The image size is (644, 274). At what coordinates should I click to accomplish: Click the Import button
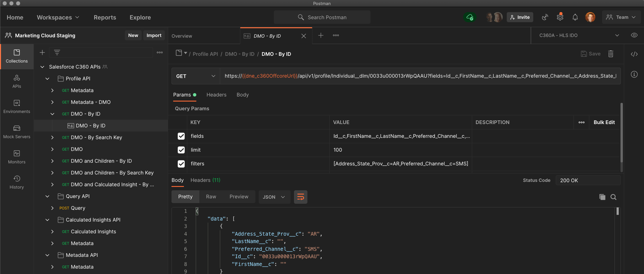[x=154, y=35]
